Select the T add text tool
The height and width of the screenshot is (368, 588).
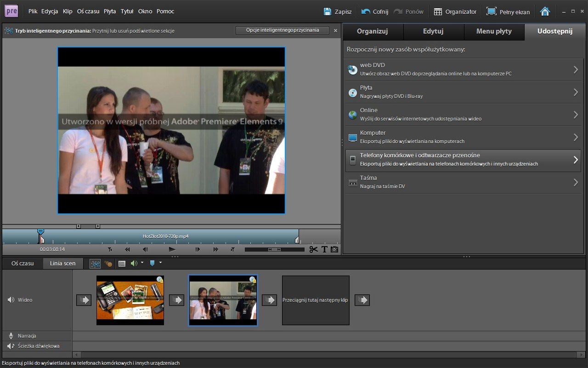pos(324,249)
